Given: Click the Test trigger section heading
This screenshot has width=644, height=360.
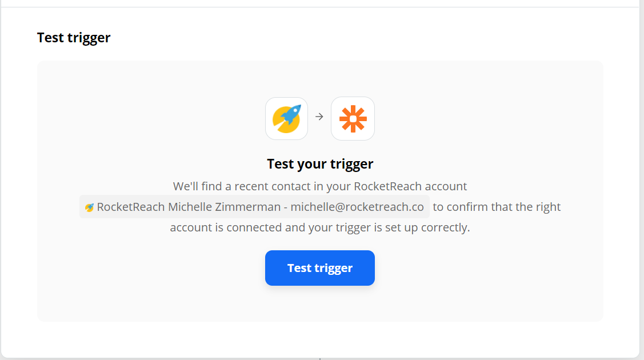Looking at the screenshot, I should (74, 37).
